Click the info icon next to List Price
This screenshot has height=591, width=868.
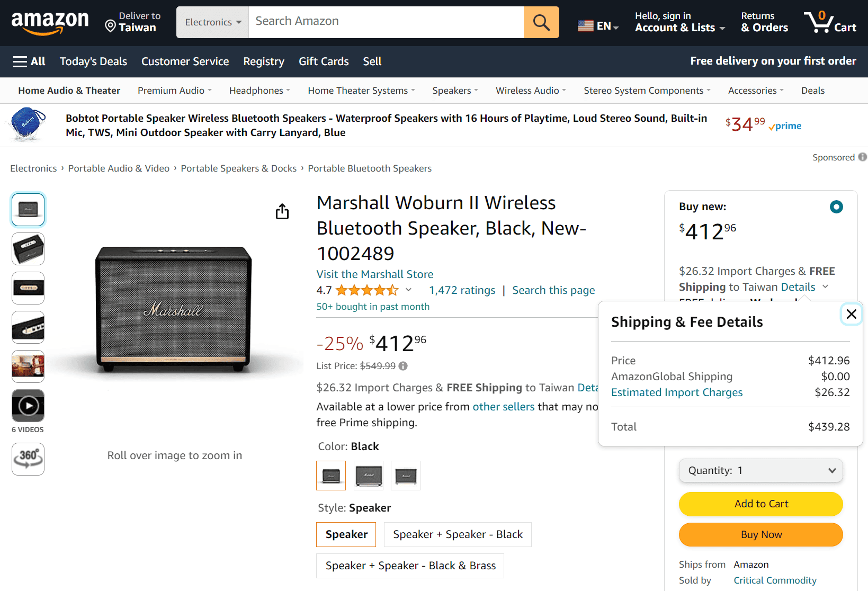click(403, 365)
